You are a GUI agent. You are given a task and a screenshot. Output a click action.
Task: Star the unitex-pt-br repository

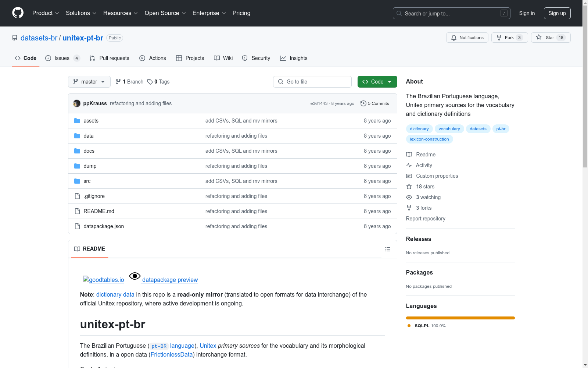pyautogui.click(x=551, y=38)
